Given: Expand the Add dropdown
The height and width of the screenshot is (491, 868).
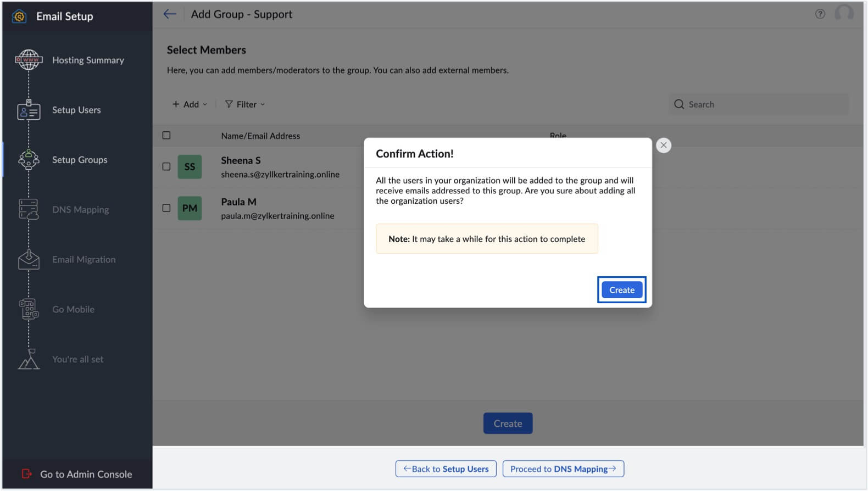Looking at the screenshot, I should pos(190,104).
